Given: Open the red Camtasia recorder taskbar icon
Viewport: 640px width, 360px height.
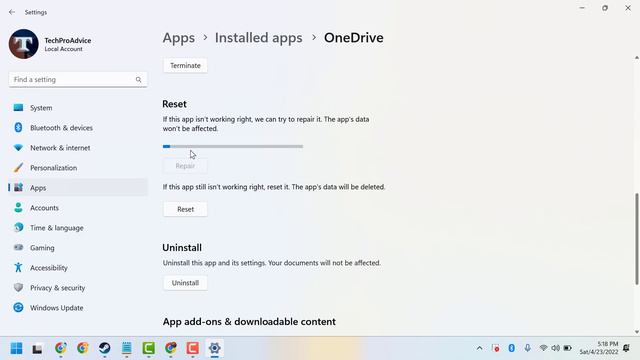Looking at the screenshot, I should click(x=193, y=348).
